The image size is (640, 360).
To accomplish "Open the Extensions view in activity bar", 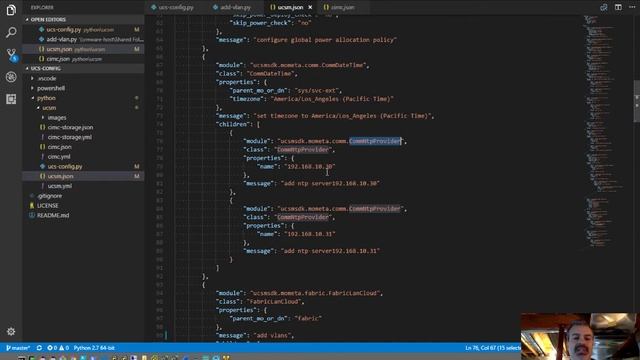I will click(11, 99).
